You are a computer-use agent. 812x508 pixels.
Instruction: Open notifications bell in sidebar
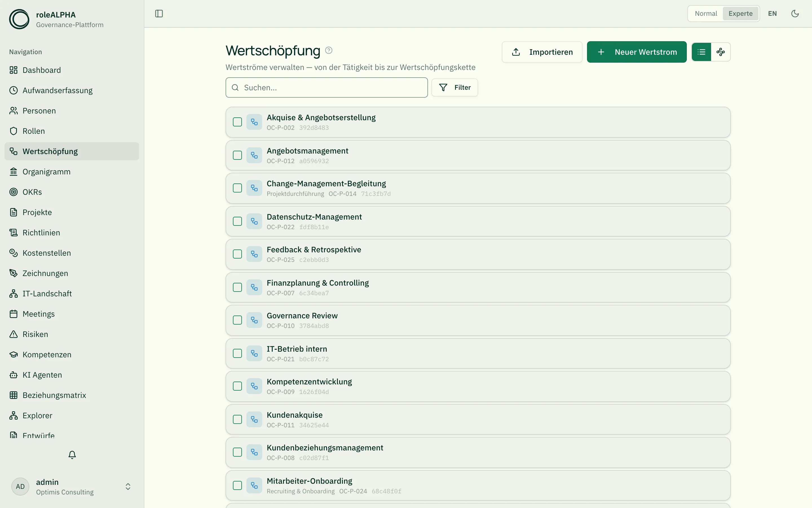72,455
